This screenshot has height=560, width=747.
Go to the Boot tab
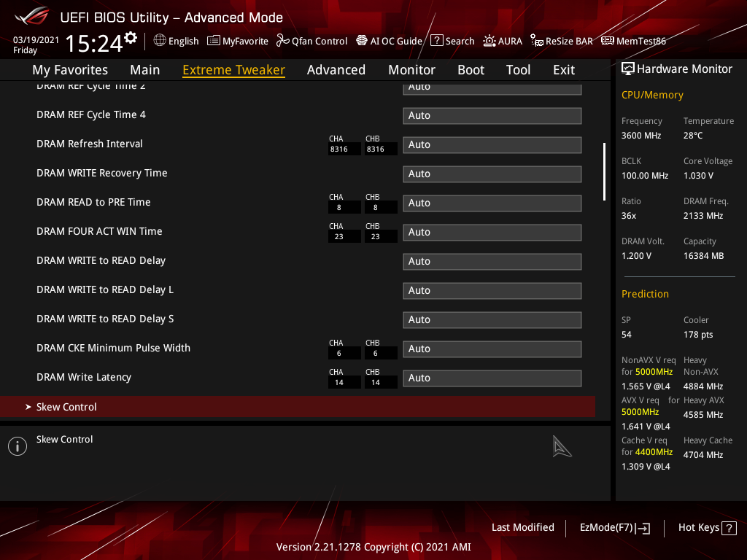pos(471,69)
